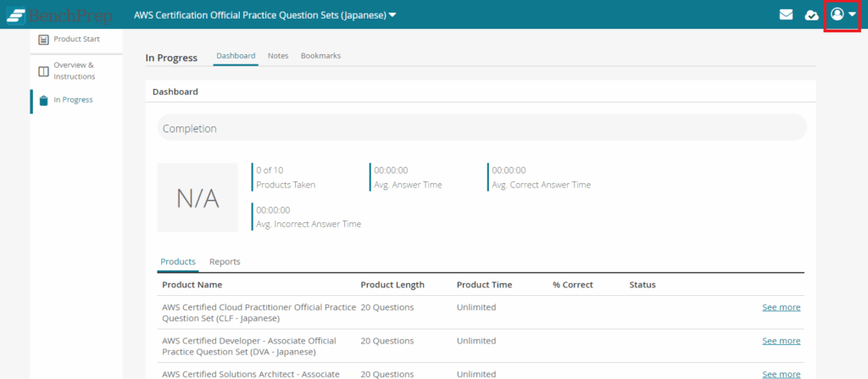Click the In Progress clipboard icon
Screen dimensions: 868x379
click(43, 100)
